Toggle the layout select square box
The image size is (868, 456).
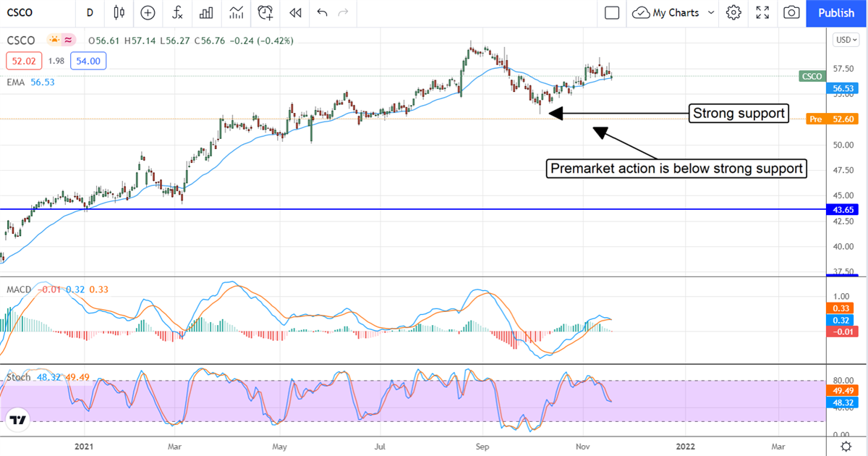pos(612,12)
